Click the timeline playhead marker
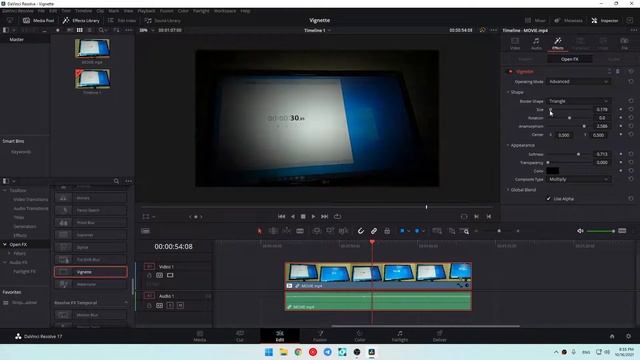Viewport: 640px width, 360px height. pos(372,242)
